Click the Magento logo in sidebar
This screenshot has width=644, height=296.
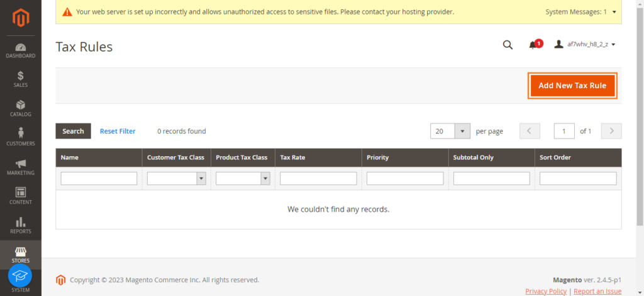pyautogui.click(x=21, y=18)
